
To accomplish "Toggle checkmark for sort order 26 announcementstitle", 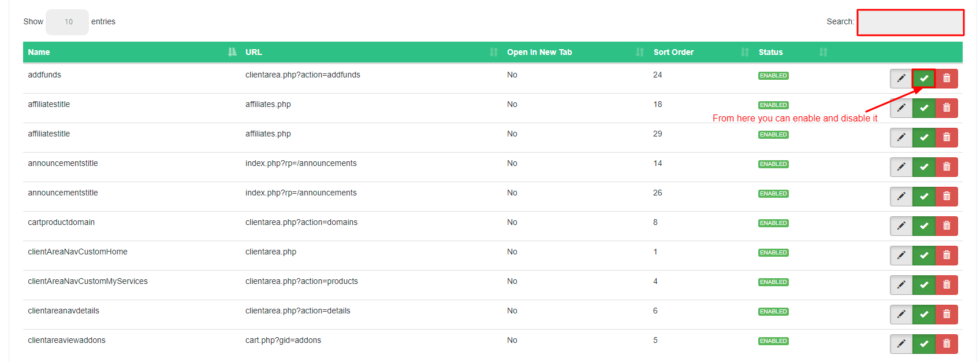I will [x=924, y=197].
